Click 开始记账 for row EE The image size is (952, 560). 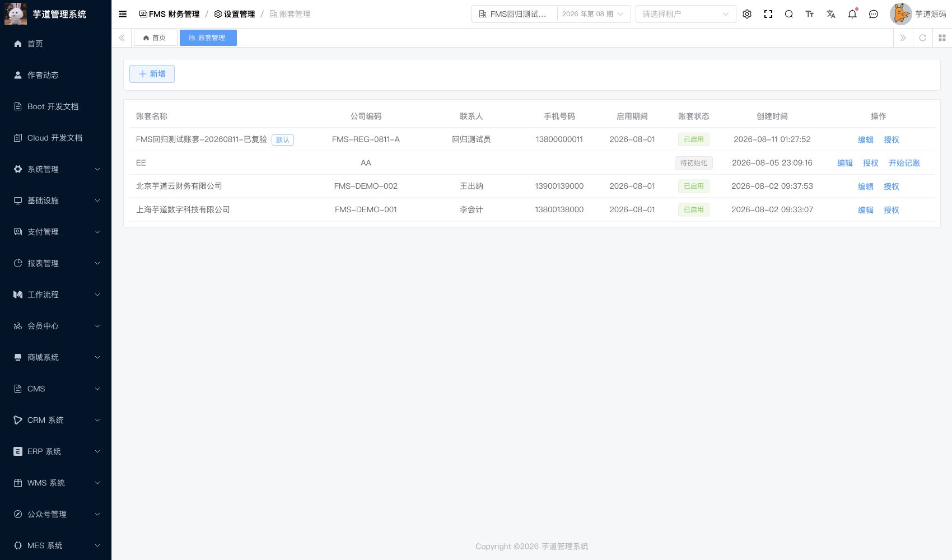tap(904, 163)
